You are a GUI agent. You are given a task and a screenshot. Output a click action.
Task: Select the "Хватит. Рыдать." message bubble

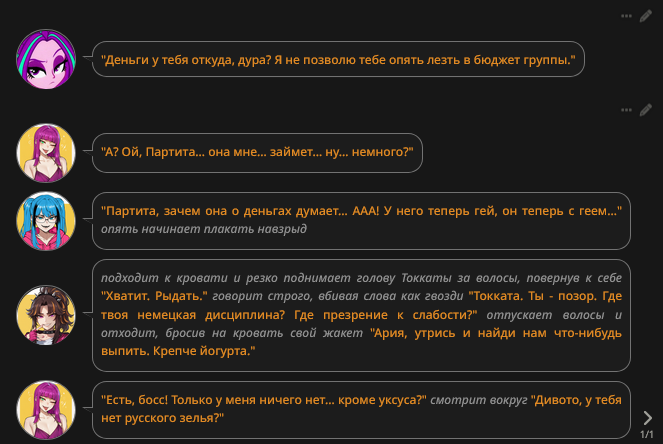tap(360, 315)
